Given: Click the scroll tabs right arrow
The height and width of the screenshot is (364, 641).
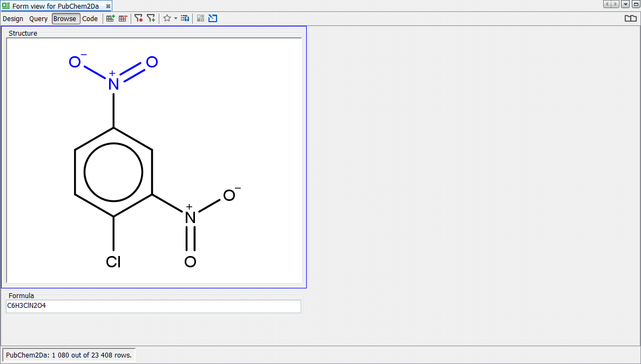Looking at the screenshot, I should coord(615,4).
